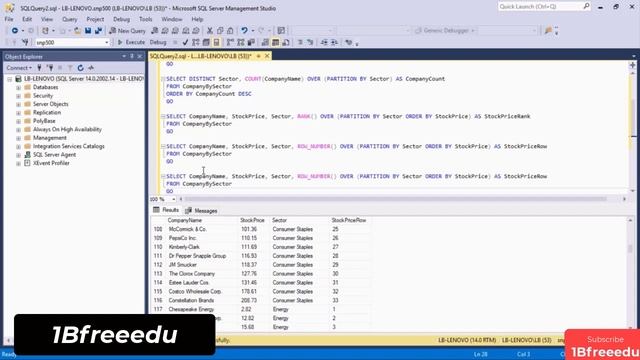Click the Save All icon
Image resolution: width=640 pixels, height=360 pixels.
[x=98, y=31]
